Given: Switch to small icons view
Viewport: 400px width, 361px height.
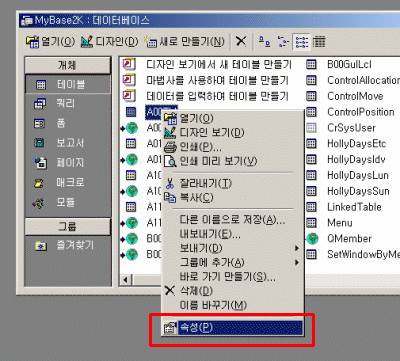Looking at the screenshot, I should 283,42.
